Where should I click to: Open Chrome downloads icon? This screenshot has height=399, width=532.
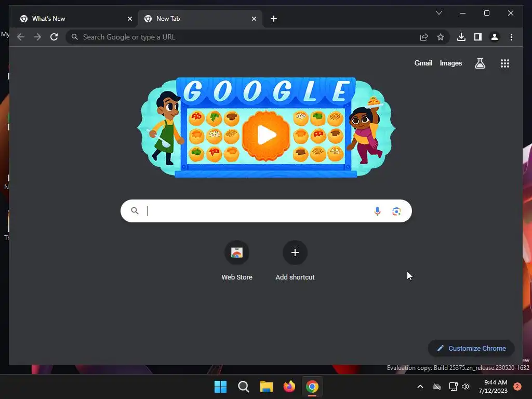point(461,37)
